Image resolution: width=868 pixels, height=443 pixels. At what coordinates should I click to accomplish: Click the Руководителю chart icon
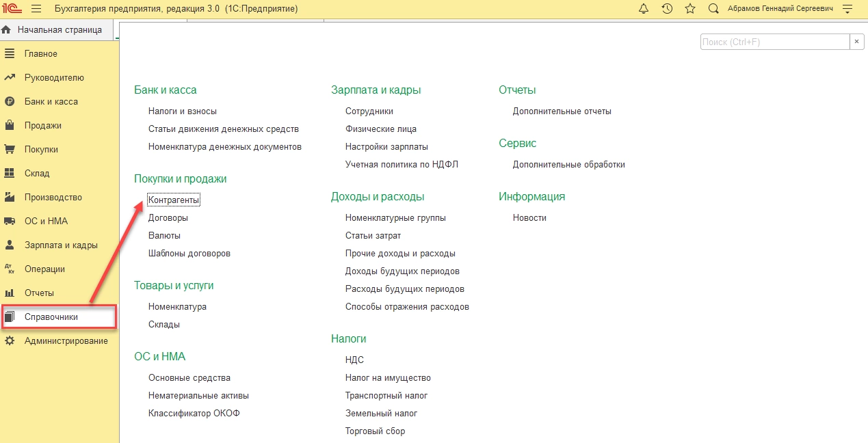(10, 78)
